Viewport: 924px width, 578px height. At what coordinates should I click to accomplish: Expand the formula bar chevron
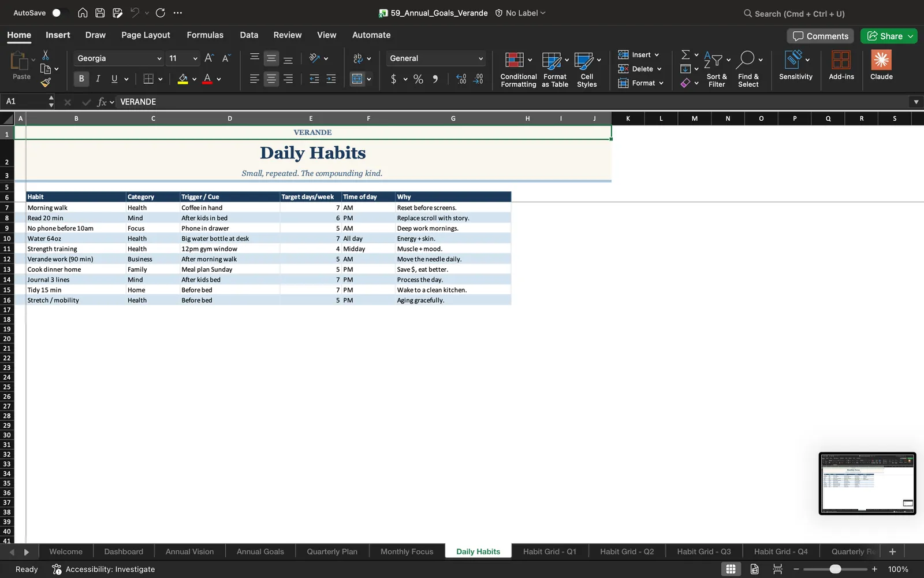point(916,102)
